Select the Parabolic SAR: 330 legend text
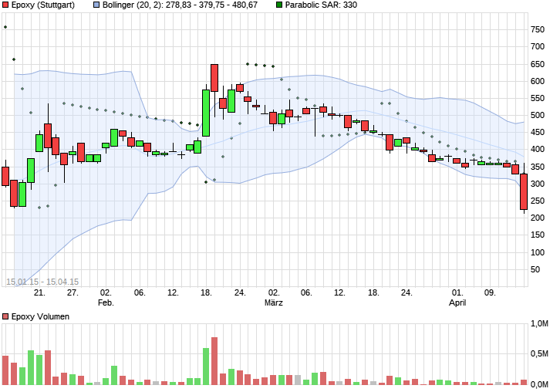Viewport: 560px width, 392px height. (x=321, y=5)
